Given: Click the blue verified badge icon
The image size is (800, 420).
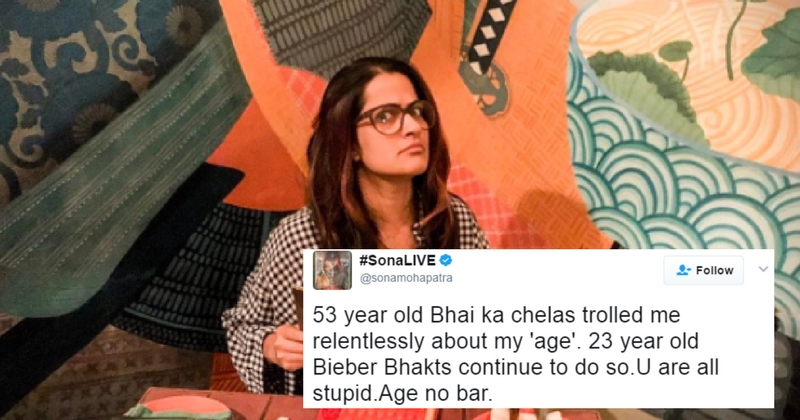Looking at the screenshot, I should coord(446,260).
